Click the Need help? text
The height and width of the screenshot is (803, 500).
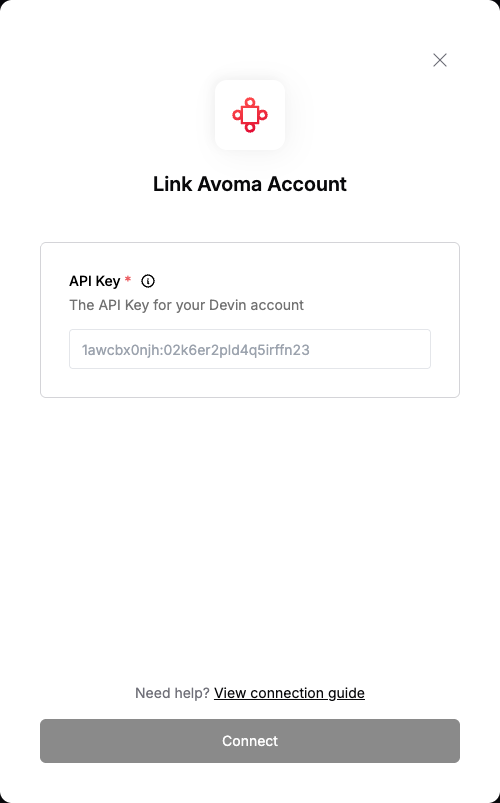point(172,693)
